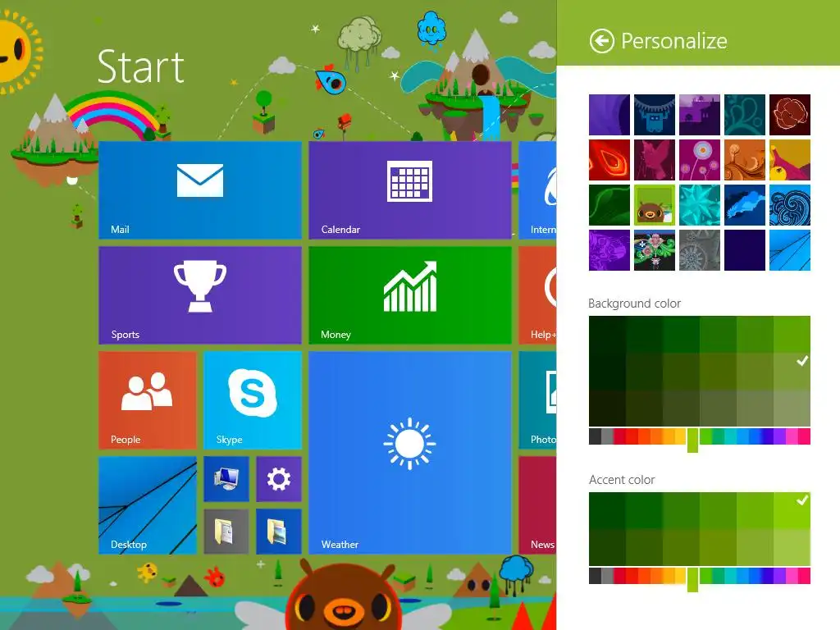
Task: Open the Documents folder tile on gray background
Action: click(x=226, y=532)
